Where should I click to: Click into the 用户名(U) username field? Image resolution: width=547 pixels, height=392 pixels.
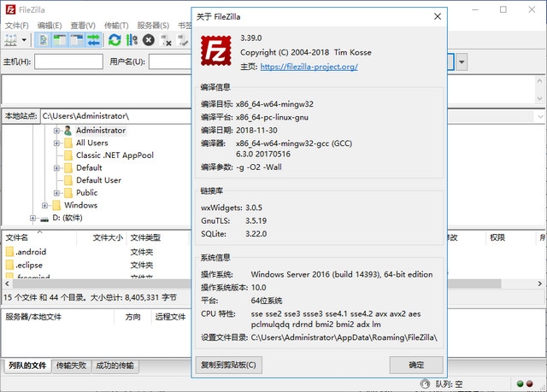point(170,61)
